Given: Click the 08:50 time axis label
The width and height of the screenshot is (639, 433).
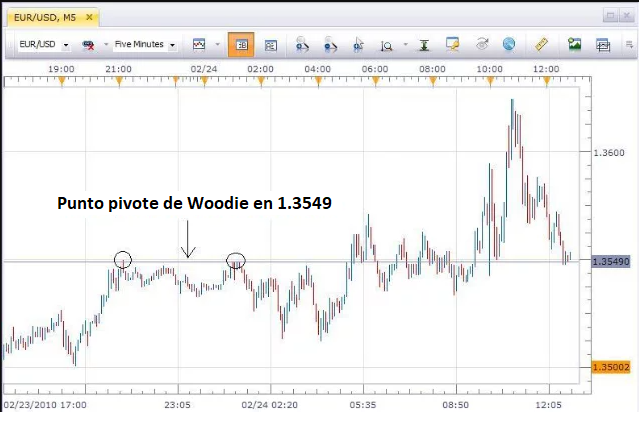Looking at the screenshot, I should coord(456,405).
